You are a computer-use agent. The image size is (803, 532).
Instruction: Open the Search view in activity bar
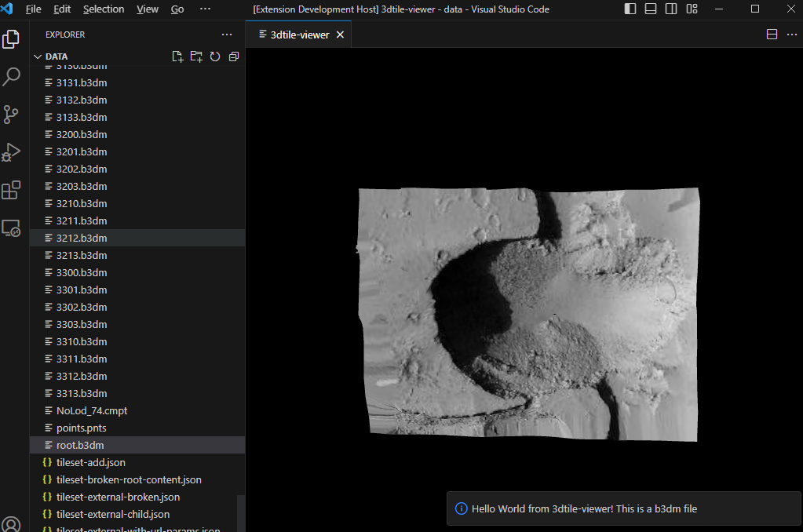coord(12,77)
